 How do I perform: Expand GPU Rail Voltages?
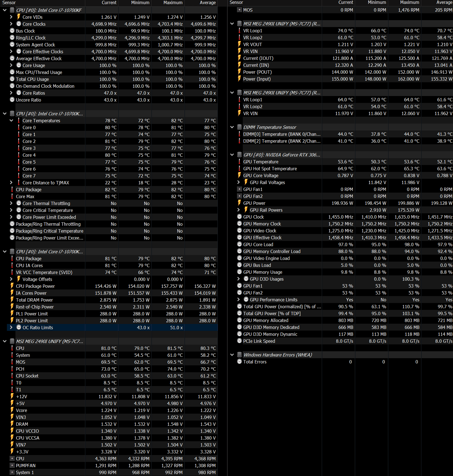tap(239, 182)
